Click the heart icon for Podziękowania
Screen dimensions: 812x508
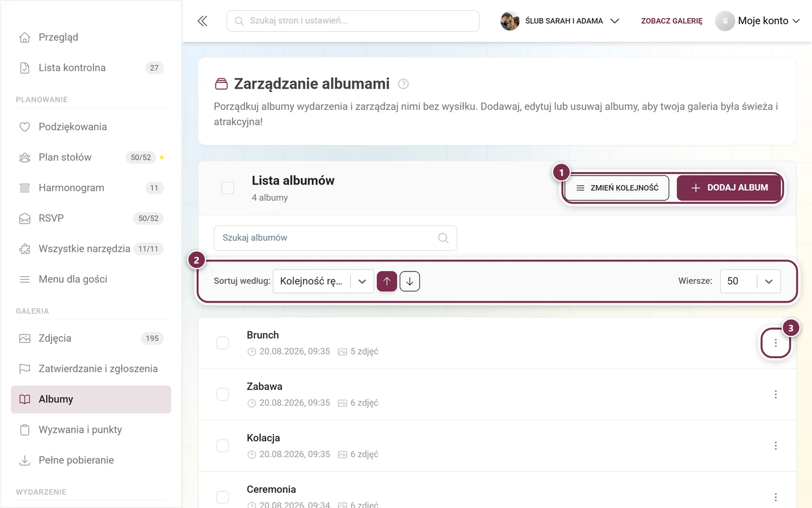coord(25,127)
